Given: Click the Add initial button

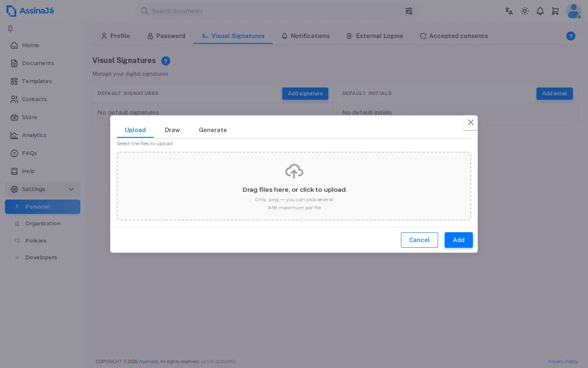Looking at the screenshot, I should pyautogui.click(x=555, y=94).
